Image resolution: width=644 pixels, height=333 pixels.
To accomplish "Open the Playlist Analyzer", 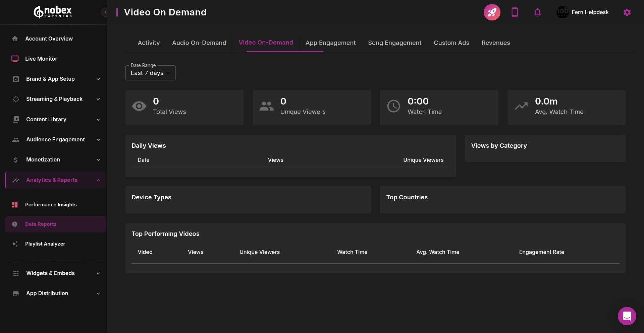I will 45,244.
